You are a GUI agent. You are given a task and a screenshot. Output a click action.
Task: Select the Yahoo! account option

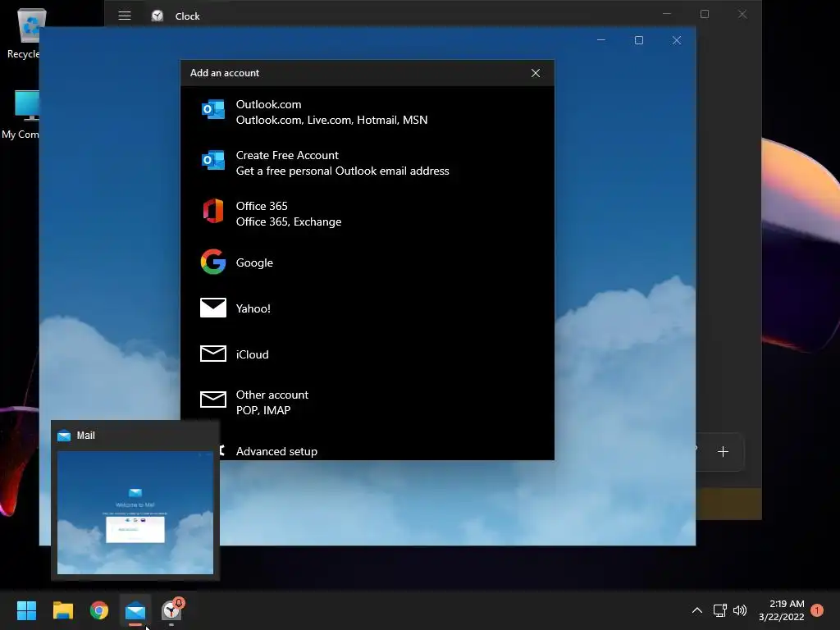(x=367, y=308)
